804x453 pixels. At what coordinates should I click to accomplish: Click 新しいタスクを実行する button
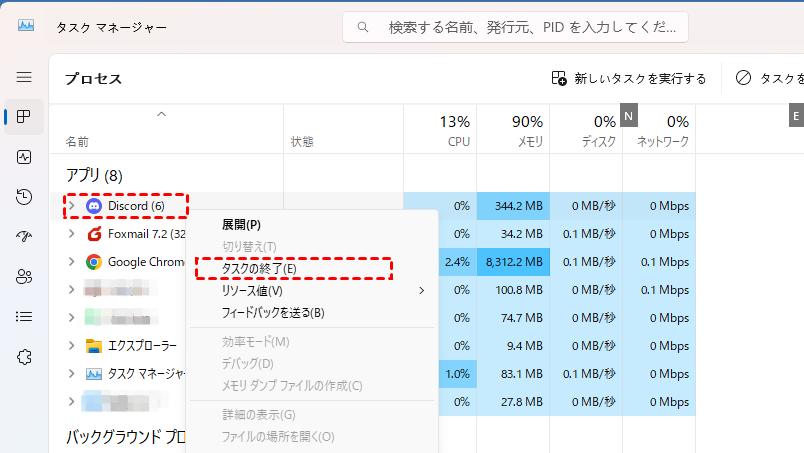(629, 79)
